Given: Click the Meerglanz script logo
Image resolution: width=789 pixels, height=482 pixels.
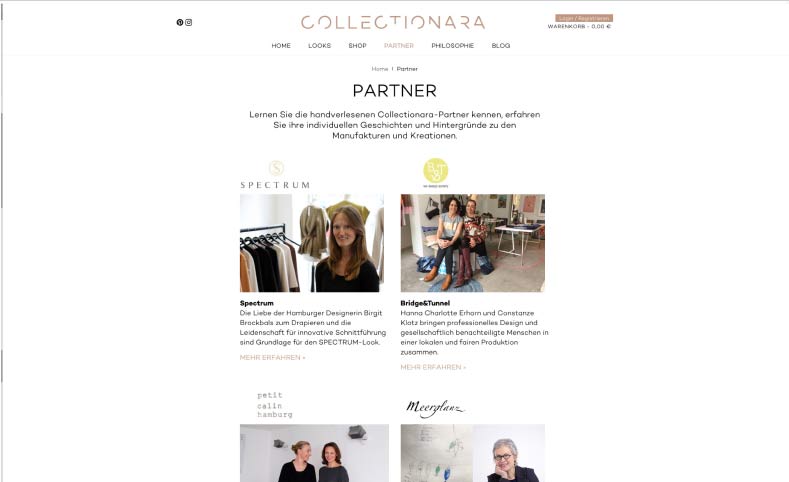Looking at the screenshot, I should point(435,408).
